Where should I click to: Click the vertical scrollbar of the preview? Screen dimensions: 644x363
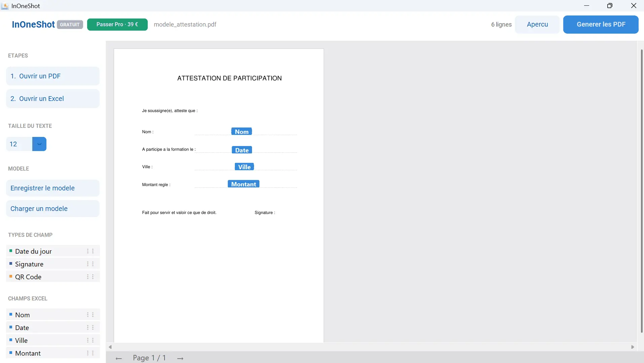point(642,191)
